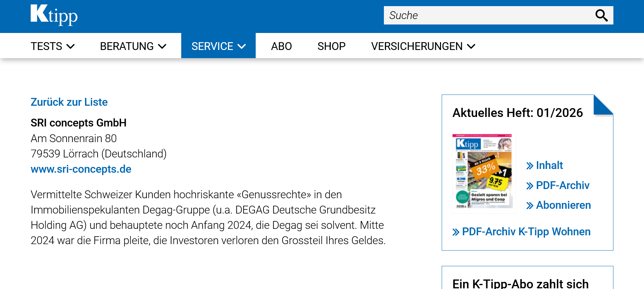Viewport: 644px width, 289px height.
Task: Open the SERVICE dropdown menu
Action: tap(218, 46)
